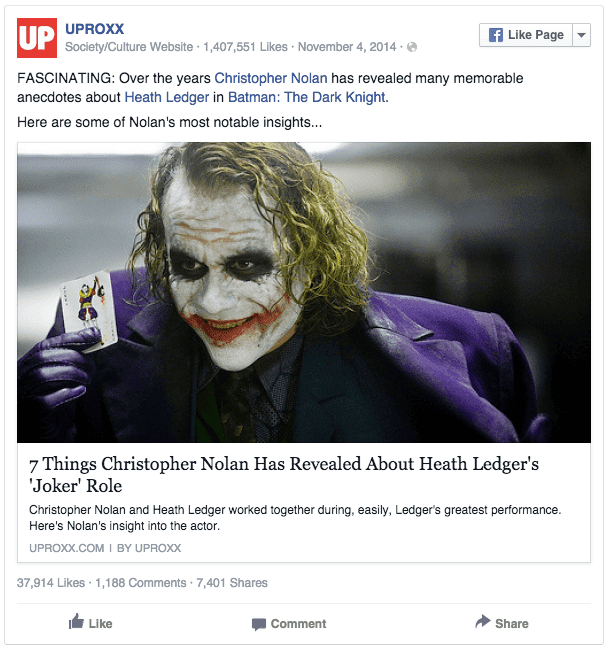Click the UPROXX.COM source label
The width and height of the screenshot is (610, 650).
coord(66,548)
